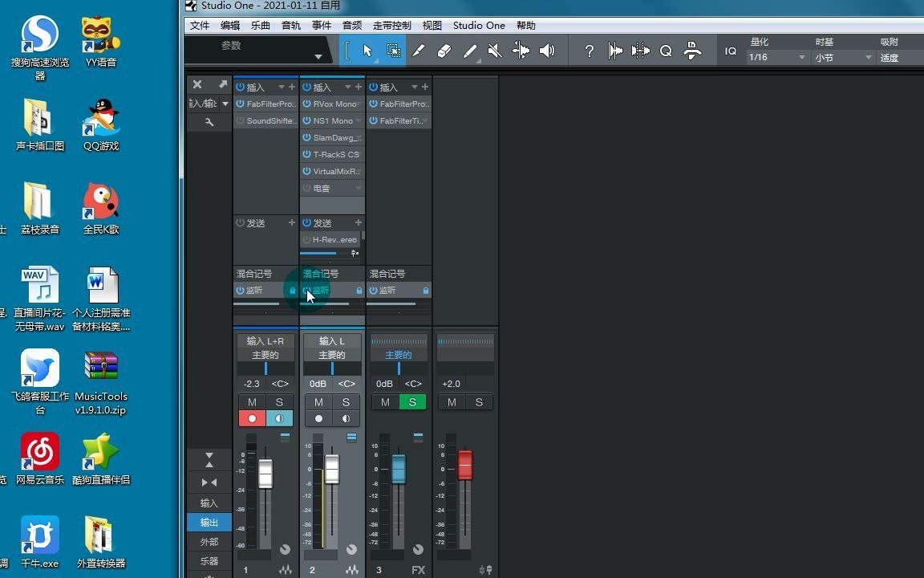Disable the T-RackS CS insert effect
The image size is (924, 578).
[306, 154]
